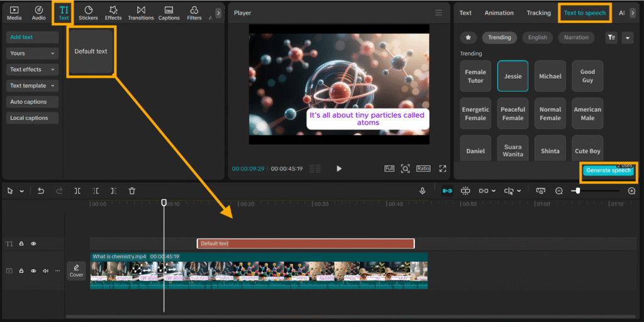Zoom in the timeline
The image size is (644, 322).
coord(631,191)
